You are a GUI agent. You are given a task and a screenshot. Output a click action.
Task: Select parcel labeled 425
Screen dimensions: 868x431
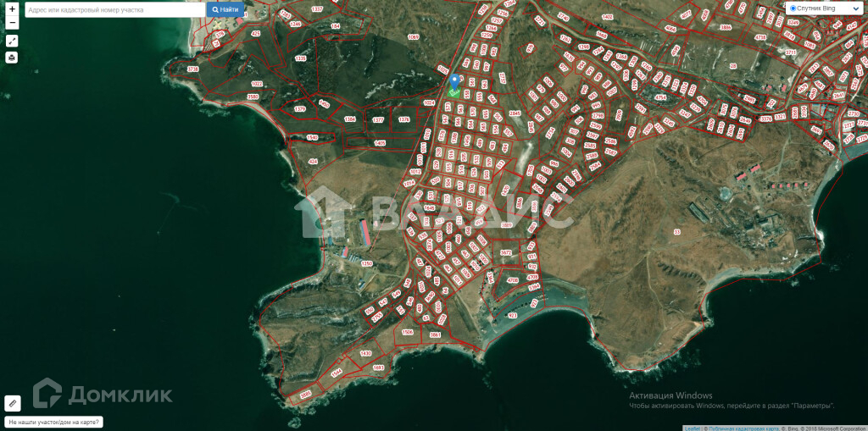tap(256, 34)
